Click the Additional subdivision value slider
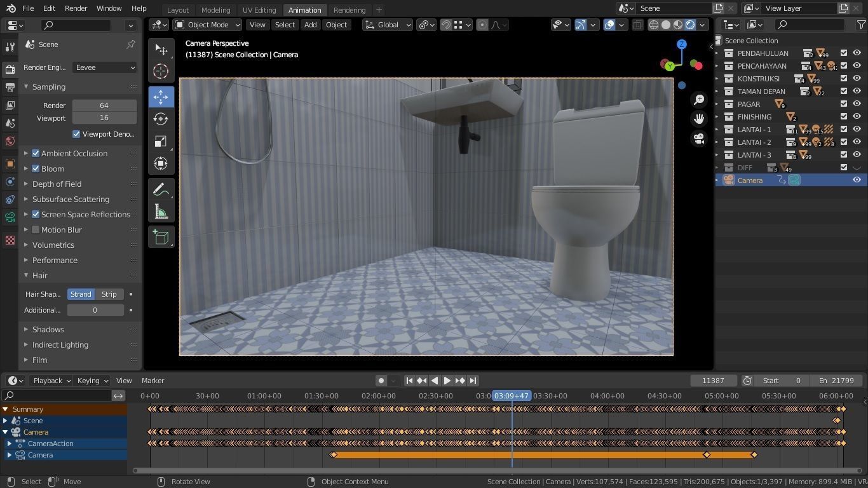This screenshot has width=868, height=488. [x=95, y=310]
